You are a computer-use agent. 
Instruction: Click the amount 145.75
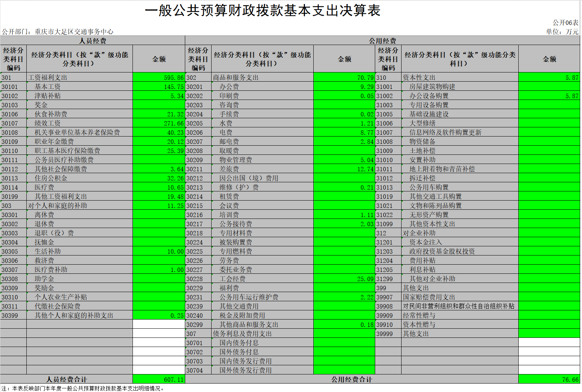coord(159,86)
